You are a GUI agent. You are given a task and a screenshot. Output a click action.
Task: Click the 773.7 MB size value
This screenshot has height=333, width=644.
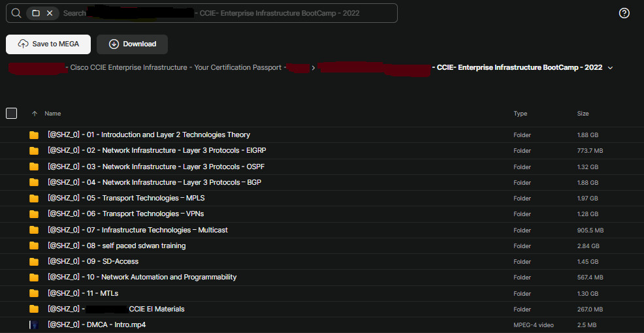pyautogui.click(x=590, y=151)
